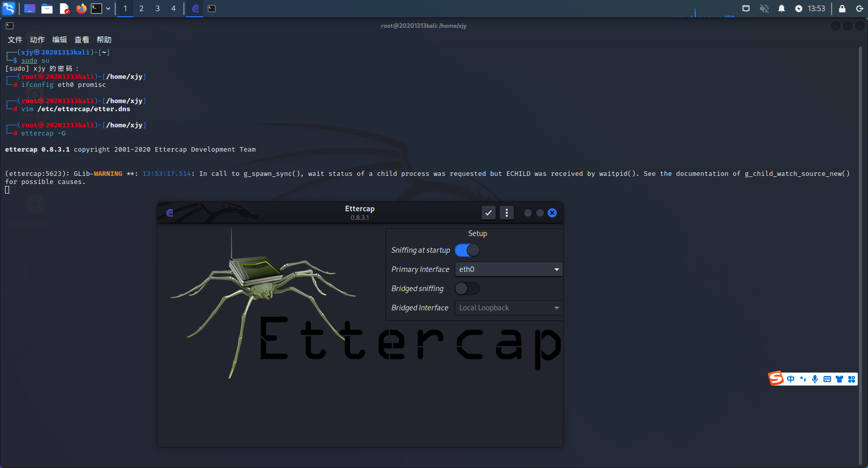
Task: Open the 帮助 menu in the terminal
Action: point(104,40)
